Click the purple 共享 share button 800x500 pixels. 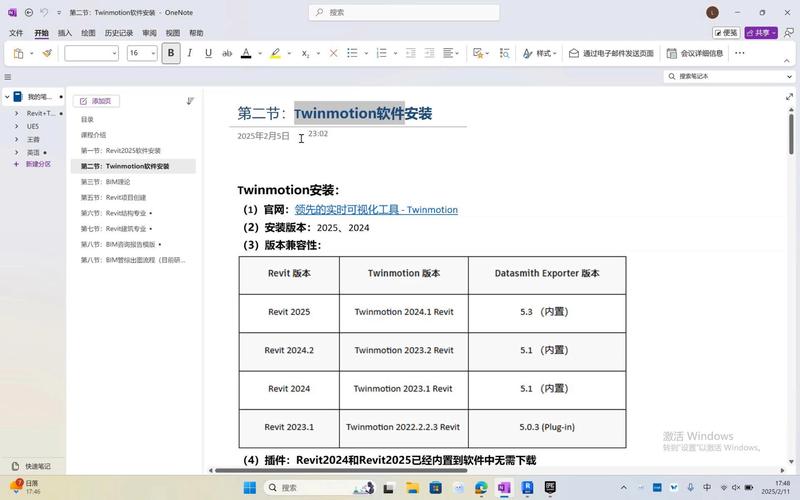[x=761, y=33]
